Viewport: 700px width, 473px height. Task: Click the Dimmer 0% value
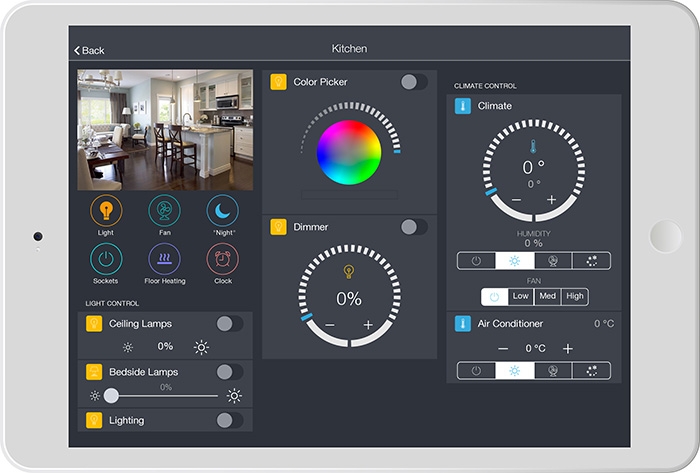pos(349,299)
